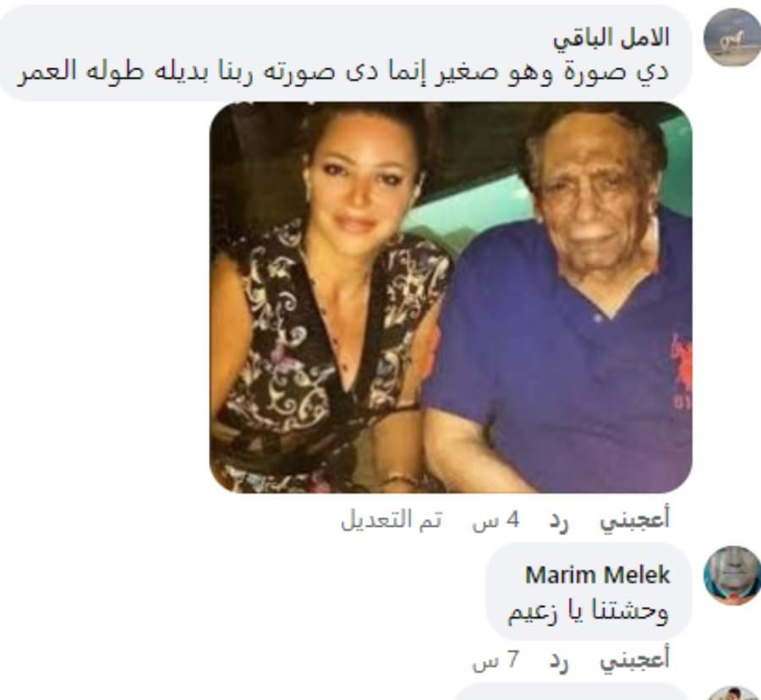The width and height of the screenshot is (761, 700).
Task: Show edit history via تم التعديل
Action: [x=391, y=520]
